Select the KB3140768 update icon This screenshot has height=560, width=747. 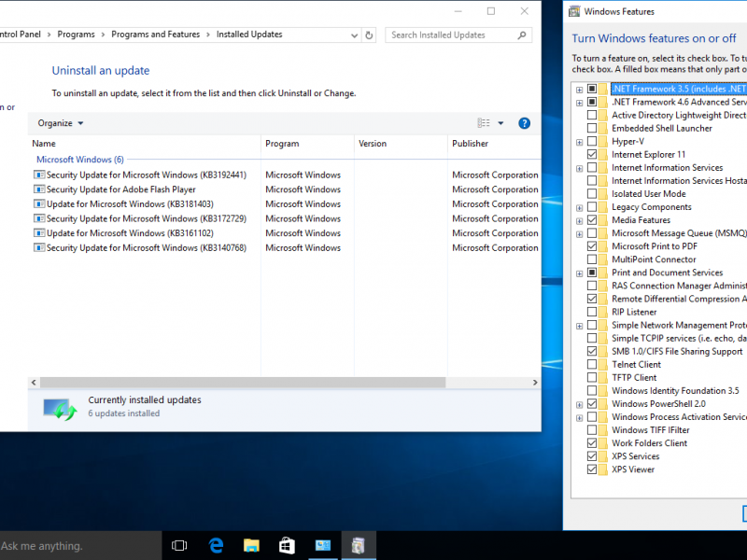39,247
